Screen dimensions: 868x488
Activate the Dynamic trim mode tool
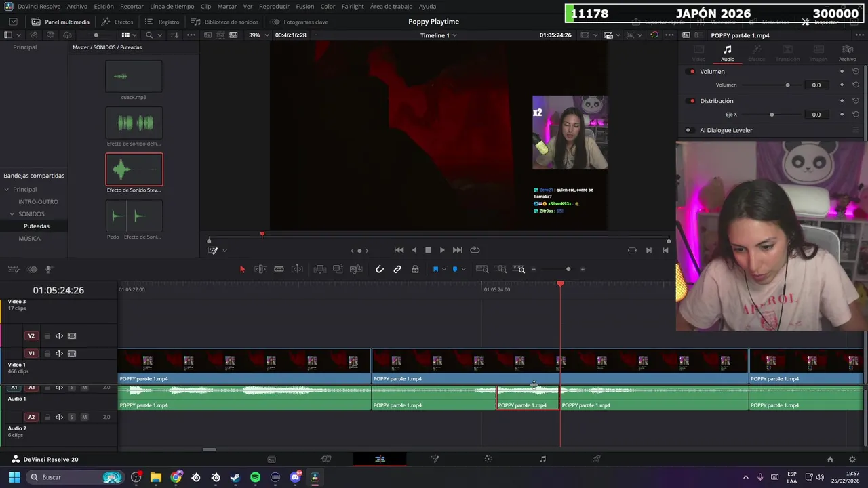297,269
